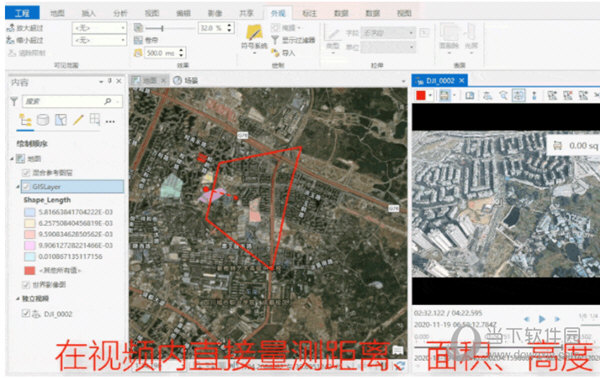Click the red color swatch in video toolbar
This screenshot has width=600, height=379.
(421, 95)
